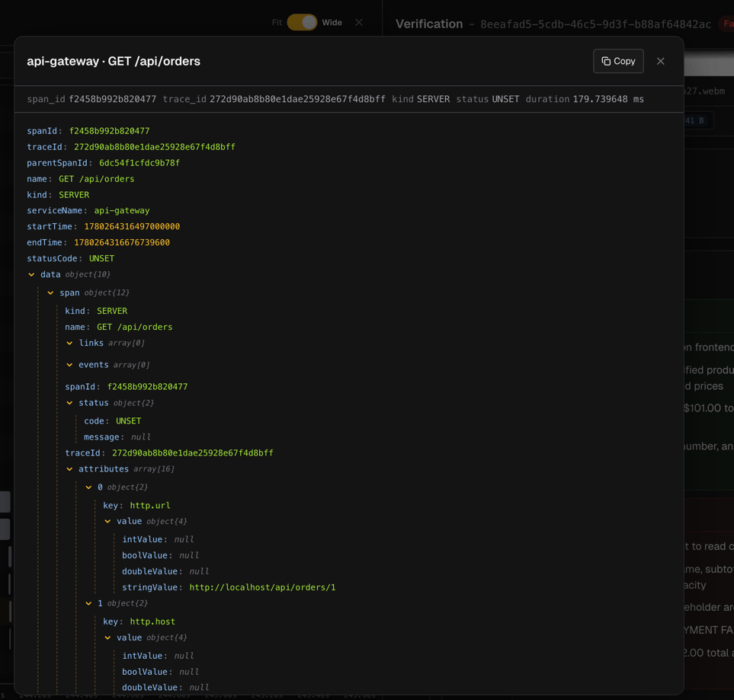The image size is (734, 700).
Task: Collapse the events array[0] node
Action: click(x=70, y=365)
